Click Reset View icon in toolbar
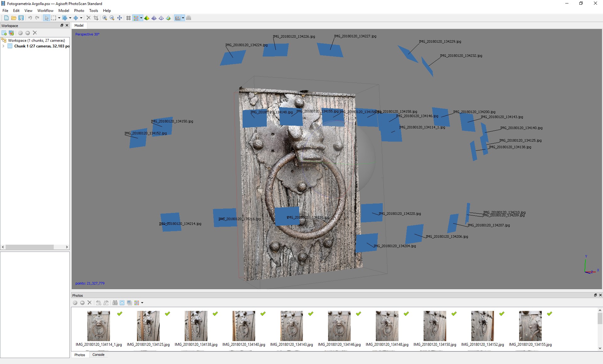Image resolution: width=603 pixels, height=364 pixels. tap(120, 18)
